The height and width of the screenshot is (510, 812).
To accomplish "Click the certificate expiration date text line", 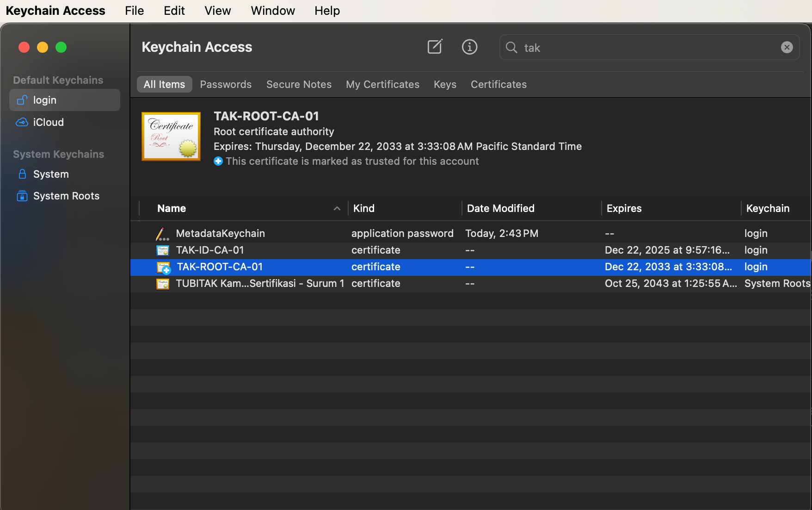I will [x=398, y=146].
